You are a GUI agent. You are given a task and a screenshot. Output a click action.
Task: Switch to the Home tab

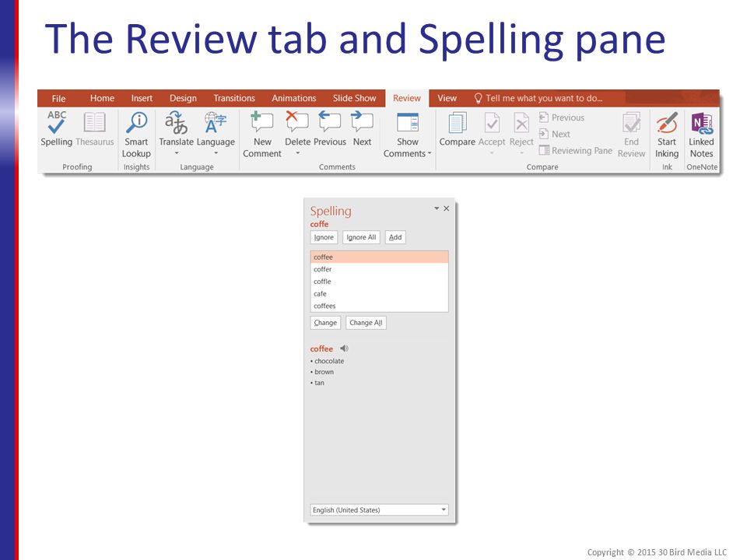102,99
